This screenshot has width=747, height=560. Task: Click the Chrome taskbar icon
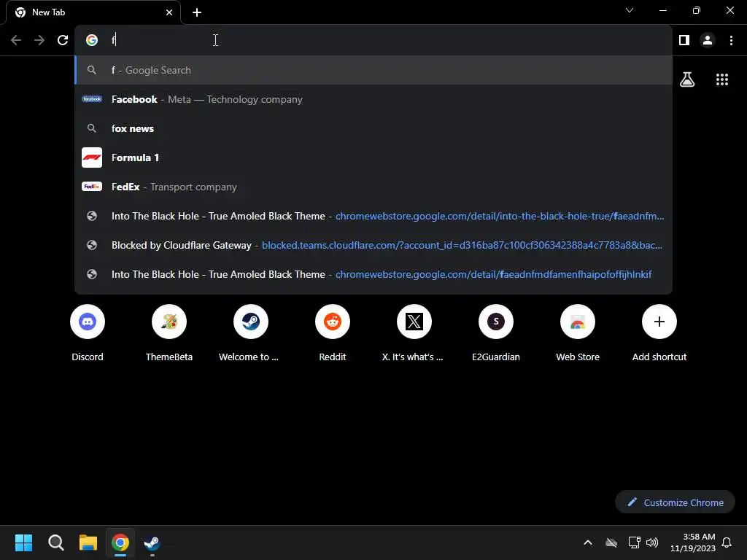tap(120, 542)
